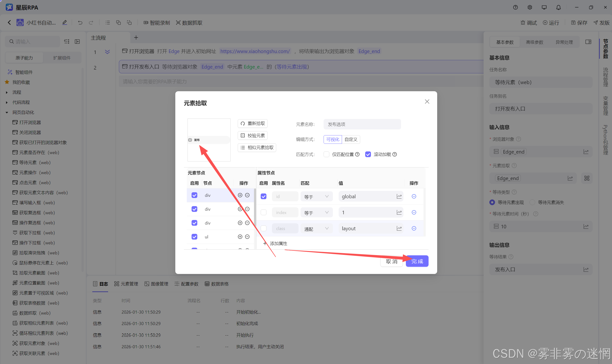Add a node after the first div row

point(240,195)
